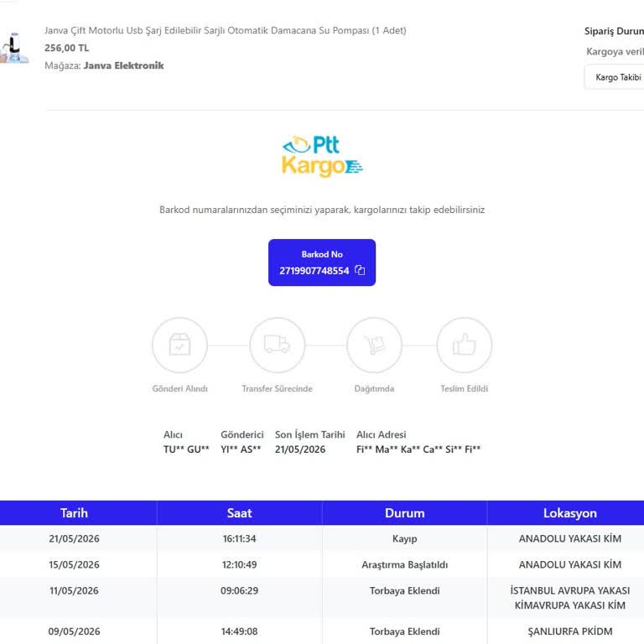Image resolution: width=644 pixels, height=644 pixels.
Task: Click the Ptt Kargo logo
Action: coord(322,157)
